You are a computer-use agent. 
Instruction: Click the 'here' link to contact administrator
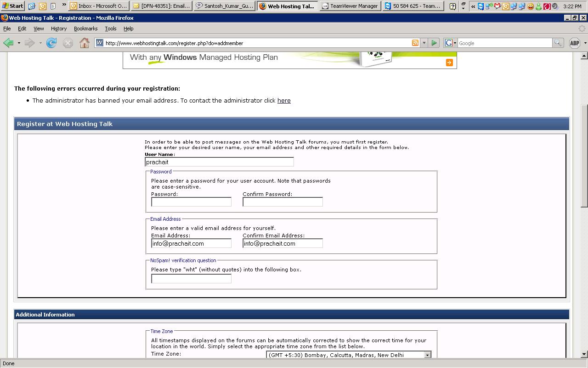click(x=284, y=100)
